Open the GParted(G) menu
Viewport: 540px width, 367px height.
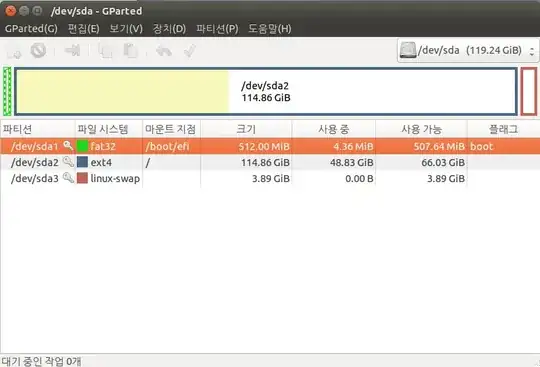tap(31, 29)
